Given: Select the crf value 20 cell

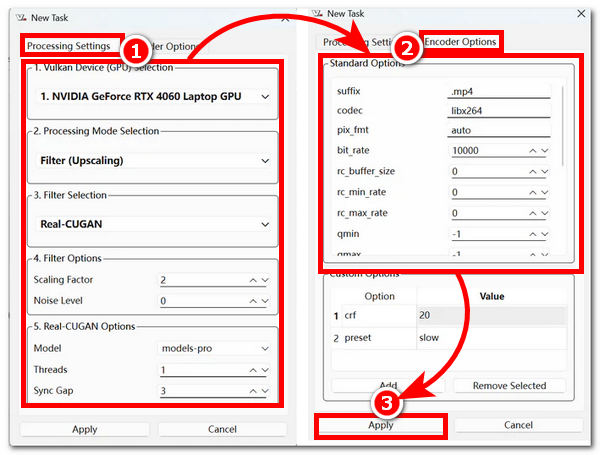Looking at the screenshot, I should click(x=492, y=316).
